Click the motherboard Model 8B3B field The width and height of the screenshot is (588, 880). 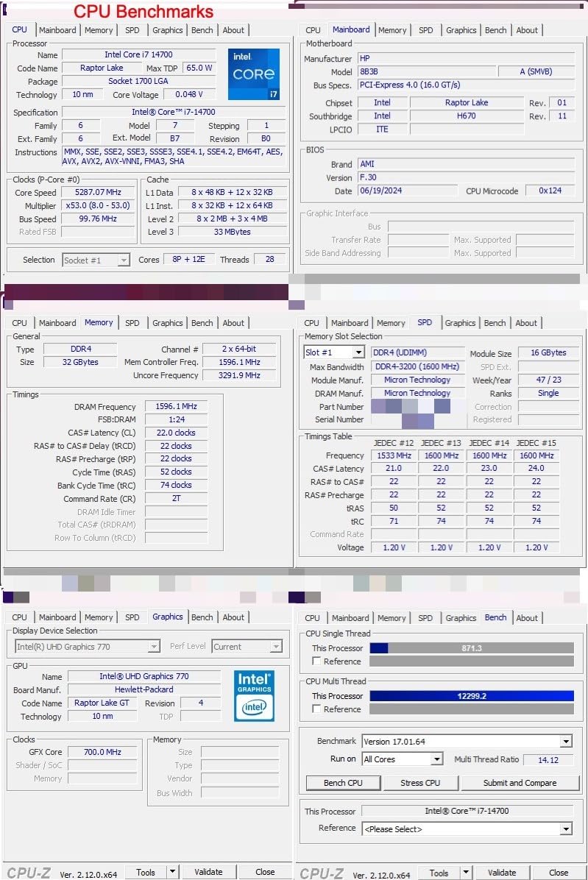427,72
